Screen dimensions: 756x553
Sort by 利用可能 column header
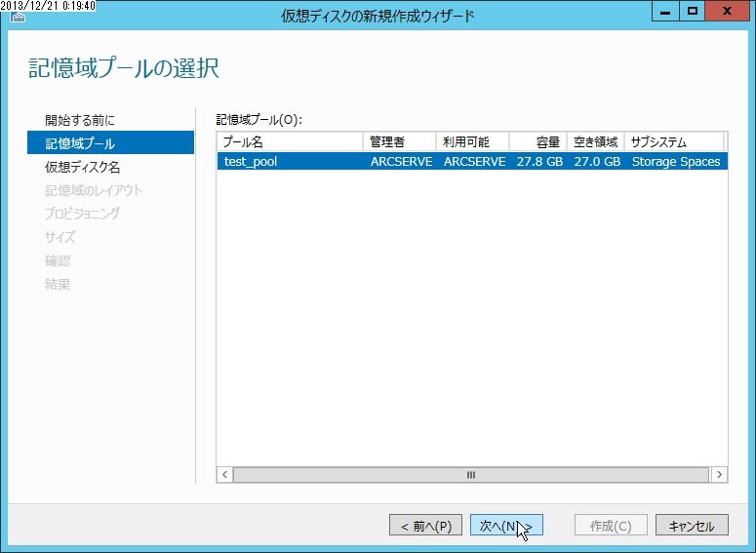[472, 141]
